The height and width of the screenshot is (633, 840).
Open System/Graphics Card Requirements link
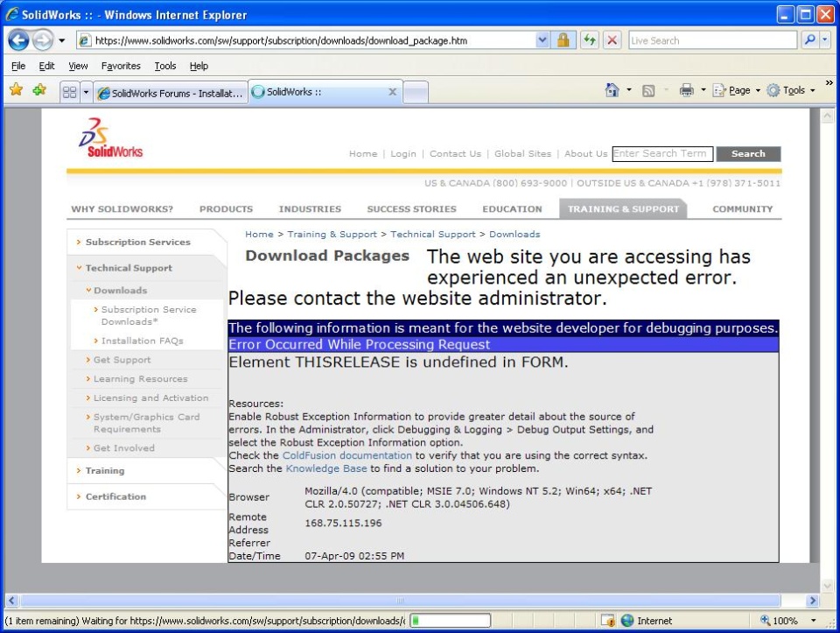pos(146,423)
